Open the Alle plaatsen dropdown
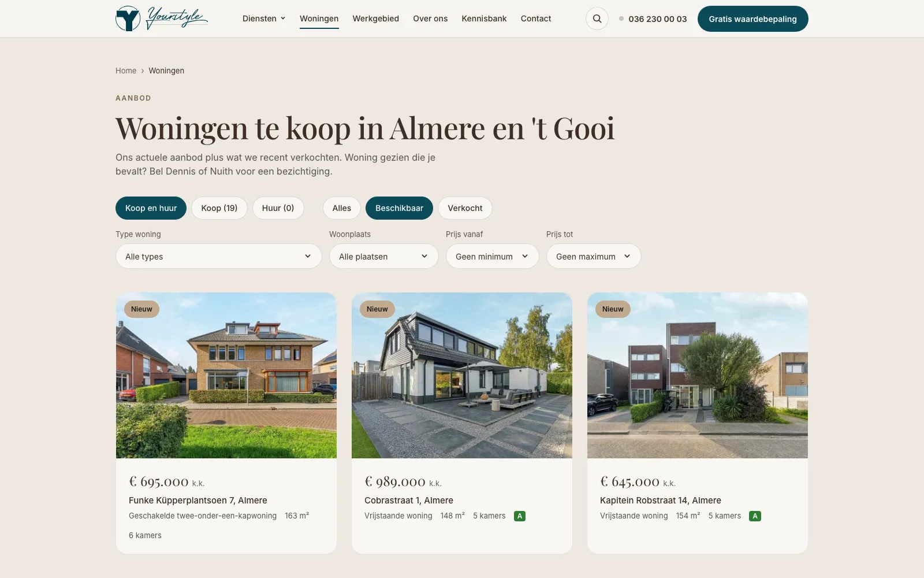 point(384,256)
